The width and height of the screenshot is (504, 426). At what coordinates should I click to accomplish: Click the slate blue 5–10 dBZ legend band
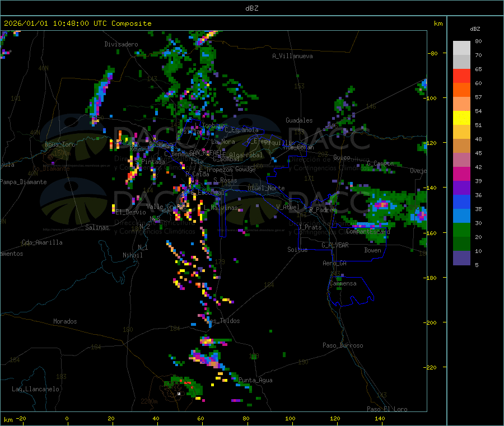461,258
